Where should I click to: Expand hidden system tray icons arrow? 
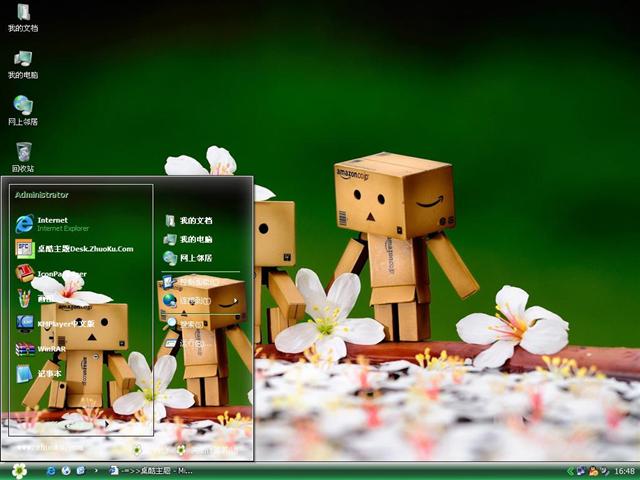[x=570, y=470]
